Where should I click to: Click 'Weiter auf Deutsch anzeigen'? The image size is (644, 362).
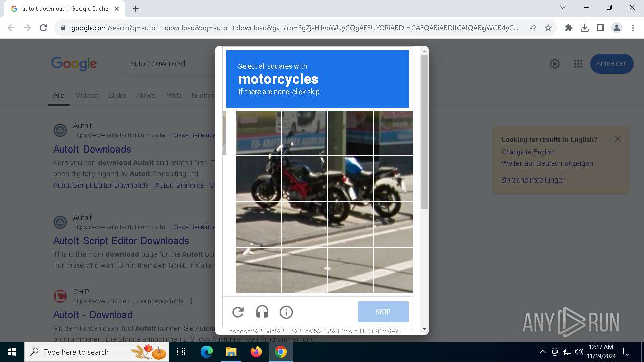[547, 163]
